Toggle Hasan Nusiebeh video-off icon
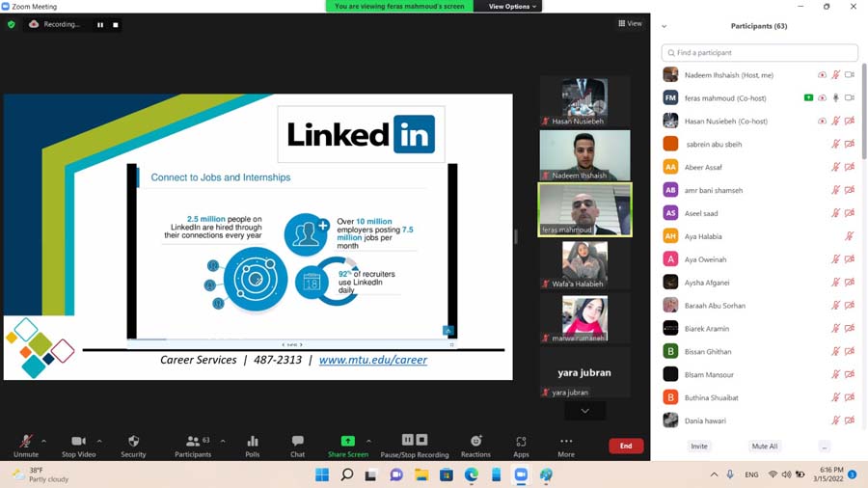Image resolution: width=868 pixels, height=488 pixels. tap(849, 121)
